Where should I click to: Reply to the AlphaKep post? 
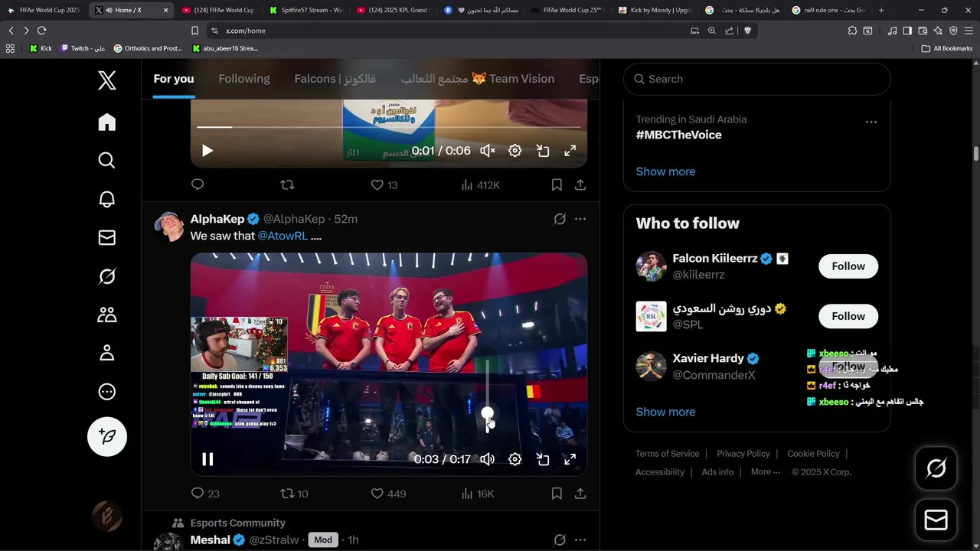click(198, 494)
